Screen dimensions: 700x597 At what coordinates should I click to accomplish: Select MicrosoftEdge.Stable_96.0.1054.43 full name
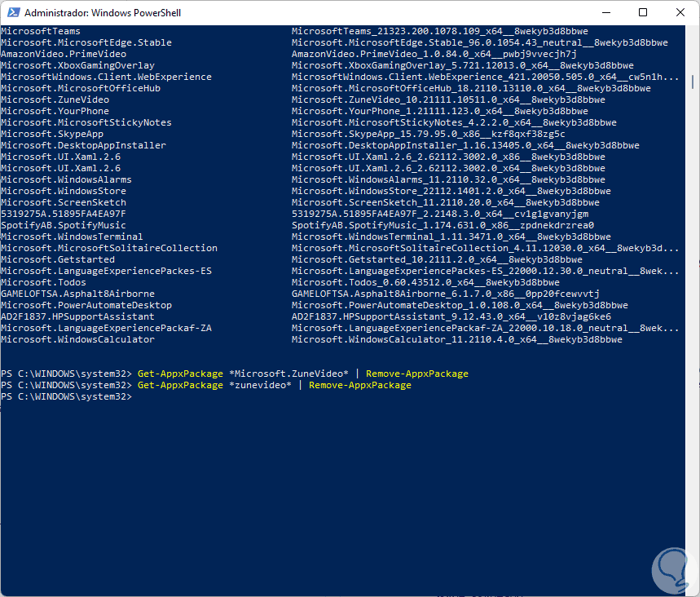point(480,42)
